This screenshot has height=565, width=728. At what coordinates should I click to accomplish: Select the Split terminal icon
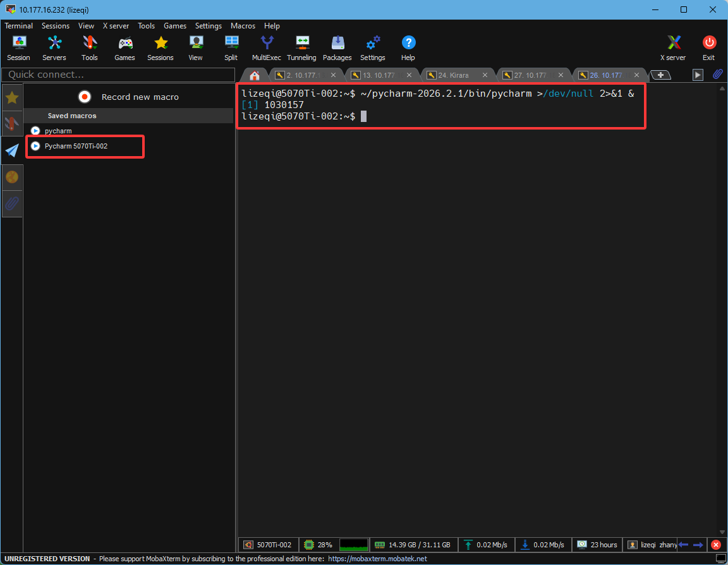tap(231, 48)
